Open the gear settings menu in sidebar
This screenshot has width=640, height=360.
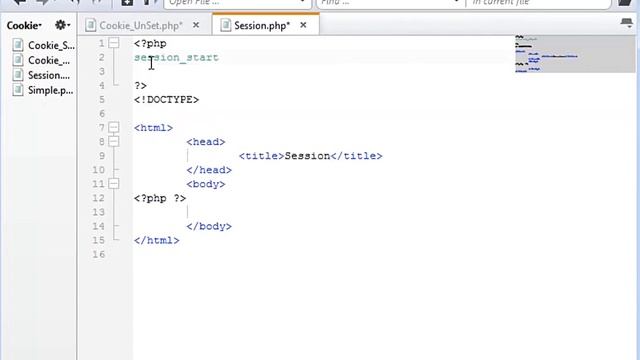click(62, 25)
